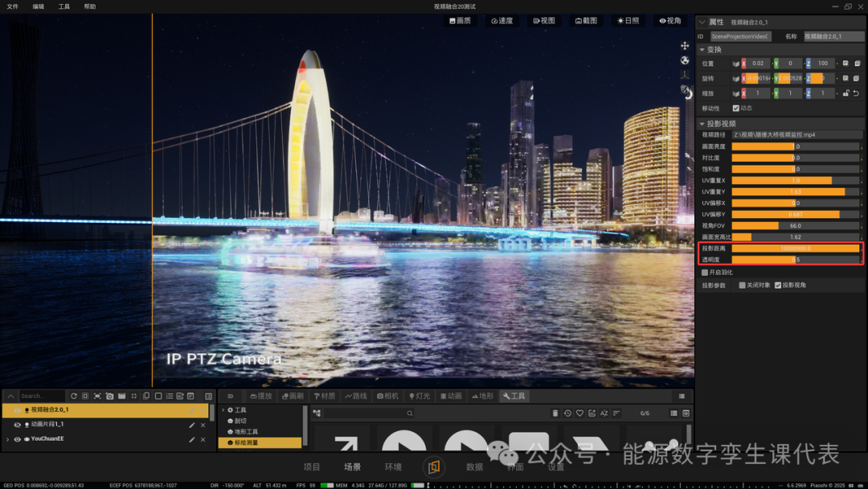This screenshot has width=868, height=489.
Task: Collapse the 属性 panel with its chevron
Action: (702, 23)
